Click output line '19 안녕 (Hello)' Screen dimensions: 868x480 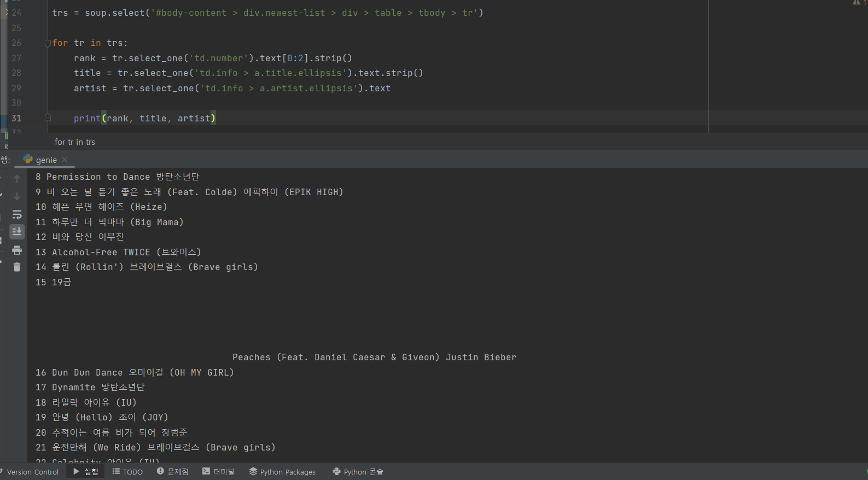tap(102, 417)
